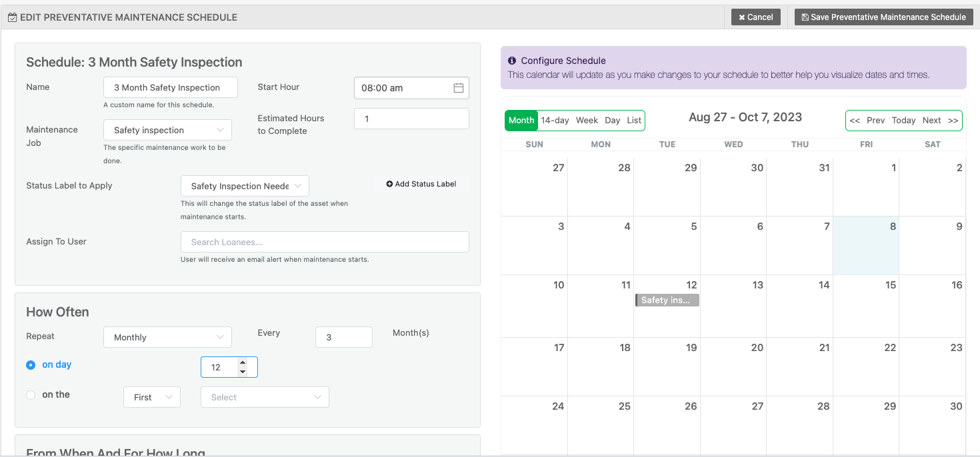Focus the Assign To User search field

click(x=325, y=242)
